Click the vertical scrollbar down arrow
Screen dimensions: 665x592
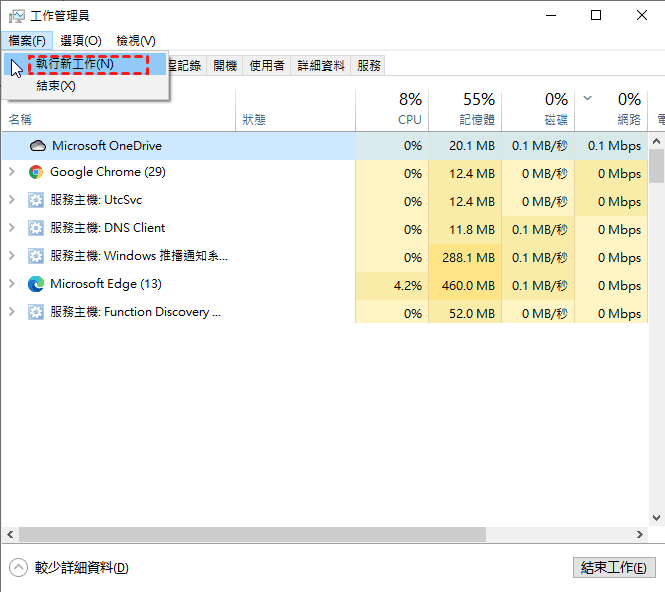(x=656, y=518)
